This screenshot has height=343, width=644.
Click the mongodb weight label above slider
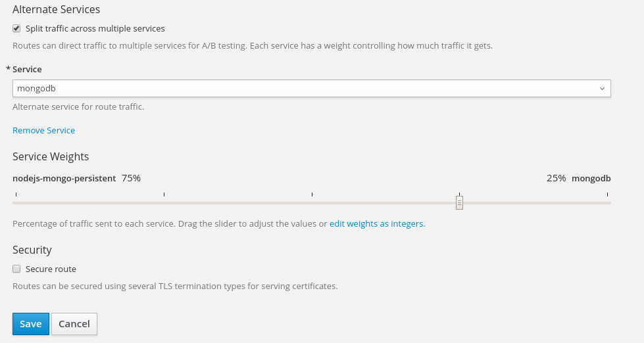click(x=591, y=178)
